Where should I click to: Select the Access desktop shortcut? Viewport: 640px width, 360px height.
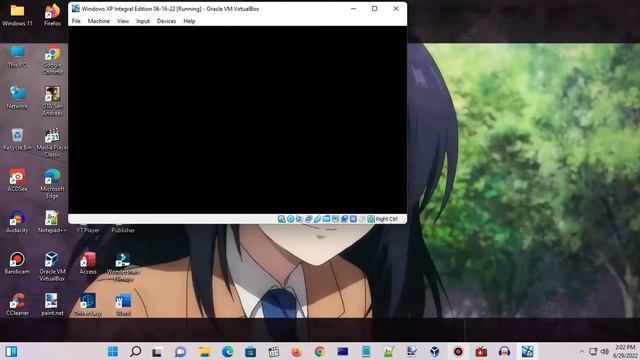[88, 263]
